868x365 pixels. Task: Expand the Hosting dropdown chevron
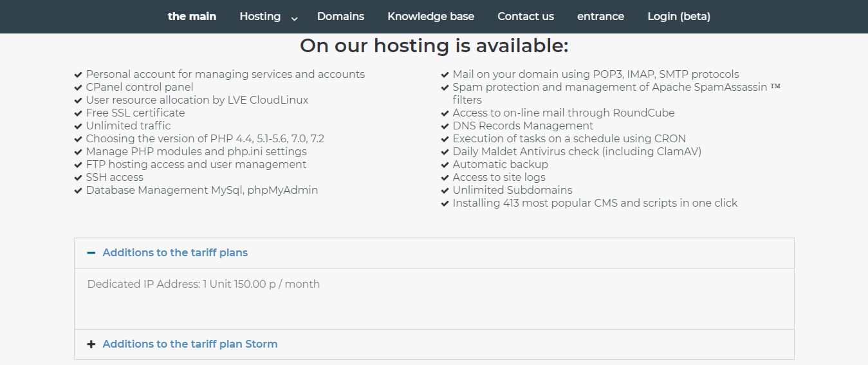coord(295,19)
